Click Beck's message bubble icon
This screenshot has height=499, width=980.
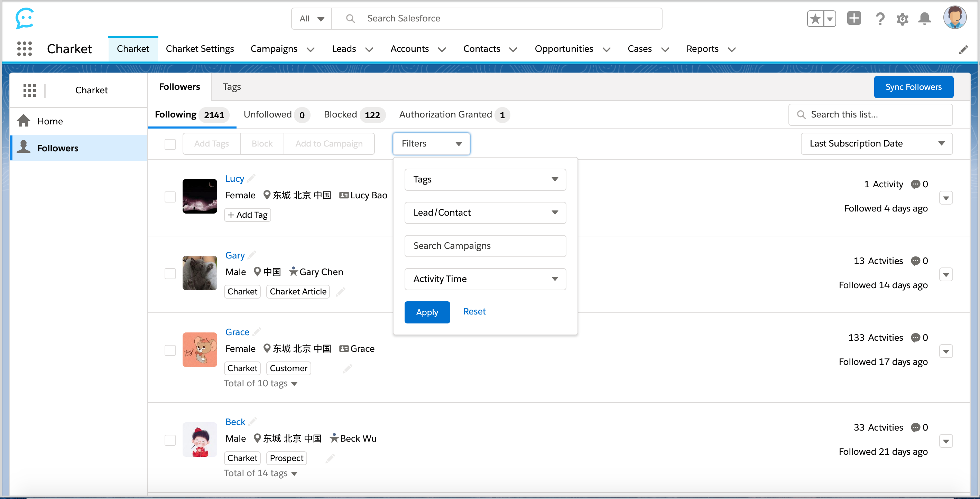coord(915,427)
